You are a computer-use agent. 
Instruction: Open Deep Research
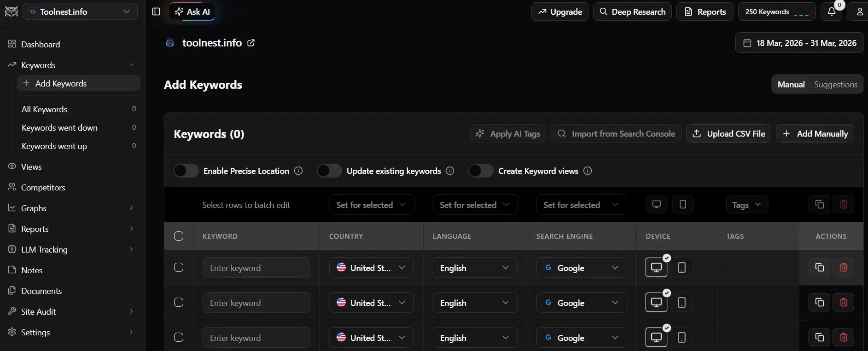click(x=632, y=12)
